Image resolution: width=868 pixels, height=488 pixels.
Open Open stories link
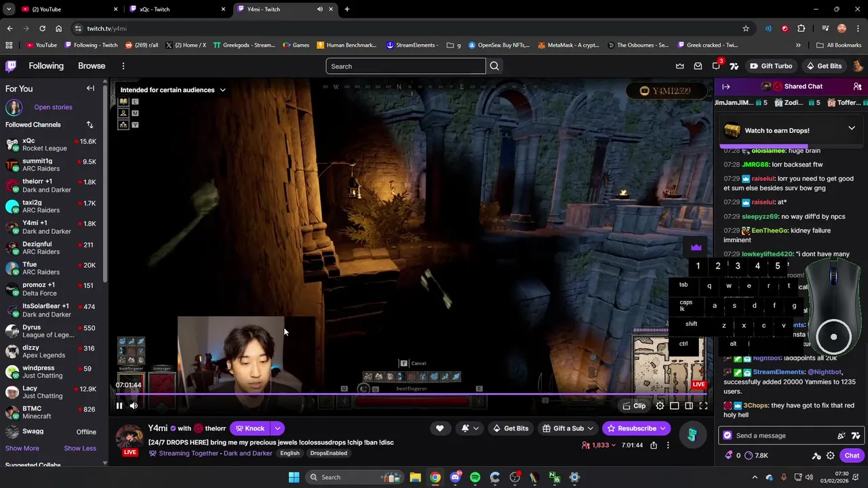[x=53, y=107]
